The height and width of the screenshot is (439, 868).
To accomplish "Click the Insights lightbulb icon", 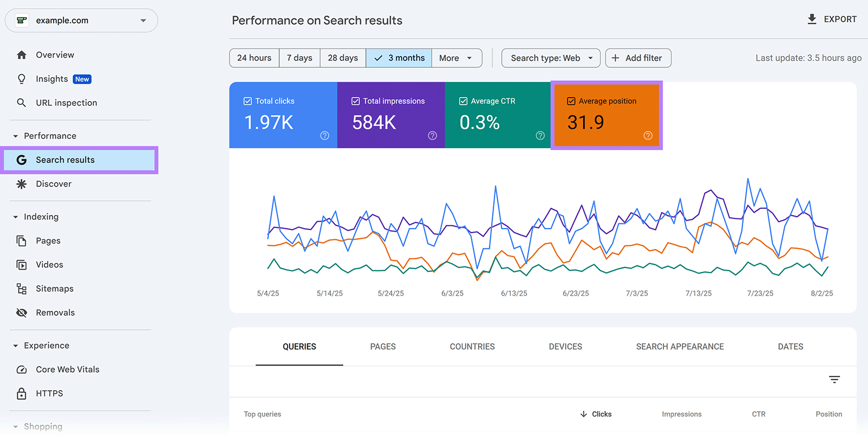I will tap(22, 79).
